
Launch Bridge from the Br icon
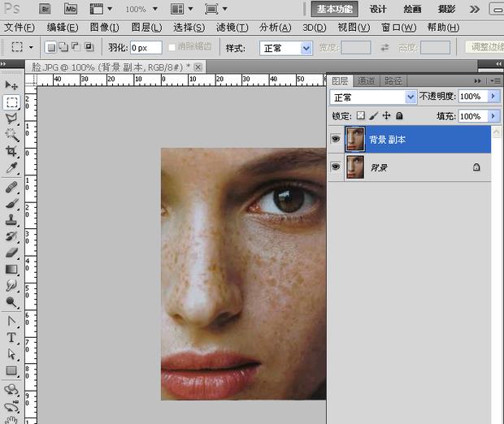pos(46,9)
